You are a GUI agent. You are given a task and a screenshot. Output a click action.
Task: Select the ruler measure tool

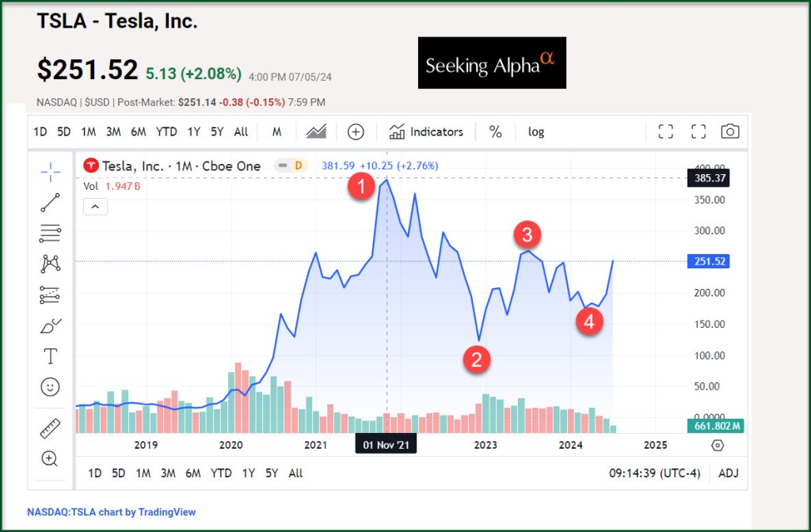click(50, 428)
